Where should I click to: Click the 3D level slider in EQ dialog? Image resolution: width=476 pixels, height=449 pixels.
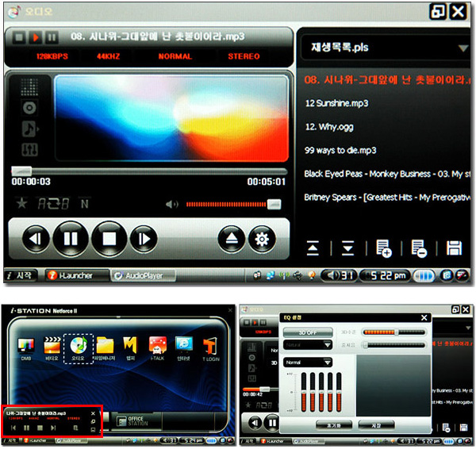(394, 332)
